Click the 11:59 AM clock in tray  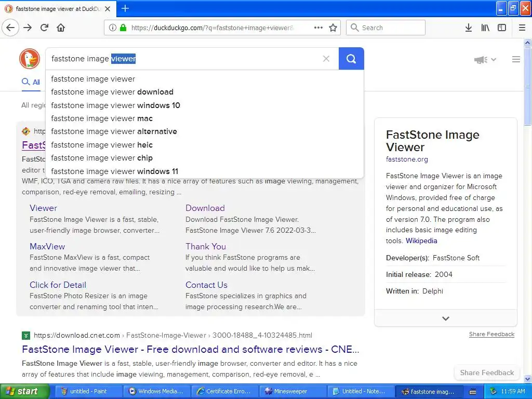pyautogui.click(x=513, y=391)
